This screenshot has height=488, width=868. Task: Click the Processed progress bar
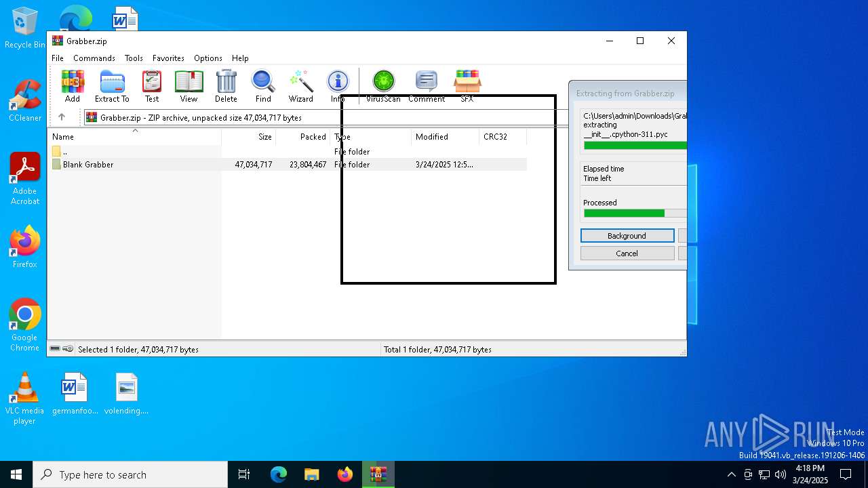635,213
